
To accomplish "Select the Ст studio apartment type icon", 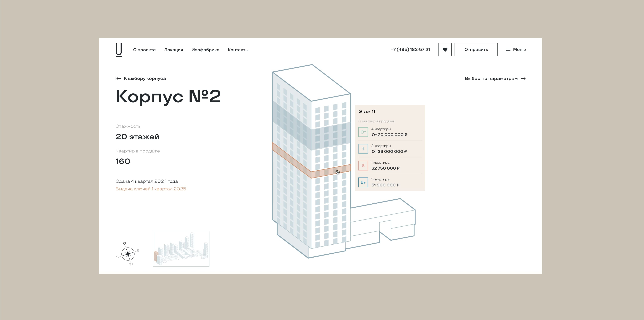I will 363,132.
